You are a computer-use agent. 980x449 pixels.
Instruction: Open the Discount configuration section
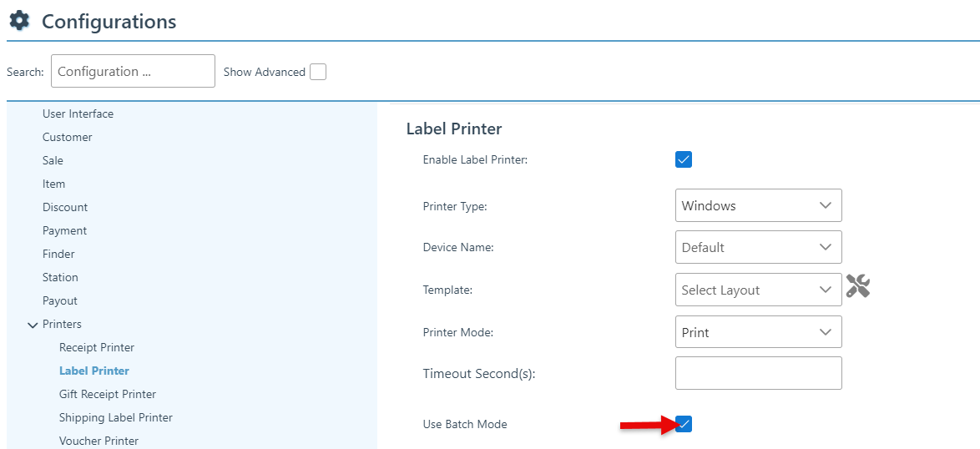click(65, 207)
